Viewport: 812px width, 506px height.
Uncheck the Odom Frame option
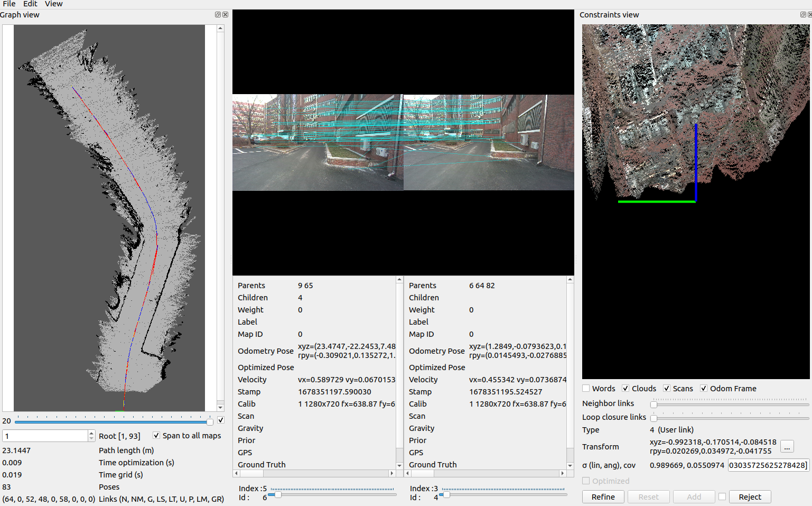pos(704,389)
